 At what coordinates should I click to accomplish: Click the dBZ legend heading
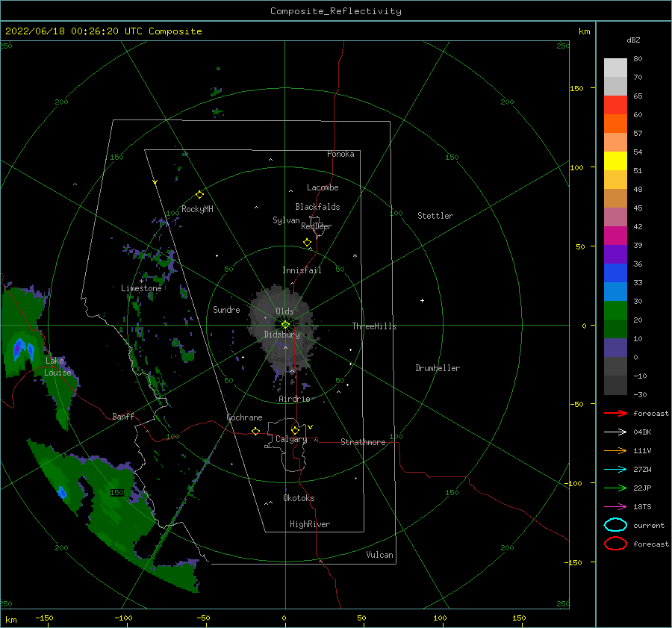pos(633,40)
